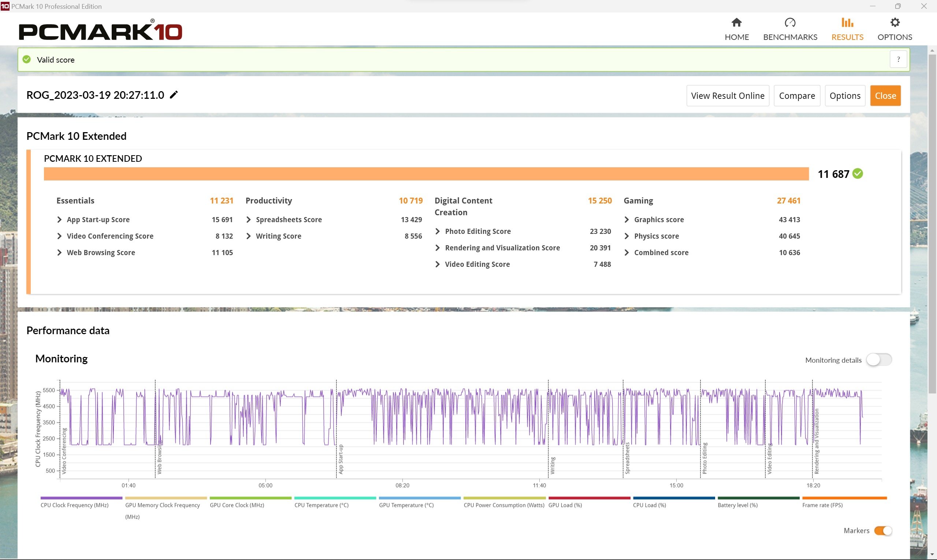Click the Digital Content Creation score 15 250

pyautogui.click(x=600, y=201)
